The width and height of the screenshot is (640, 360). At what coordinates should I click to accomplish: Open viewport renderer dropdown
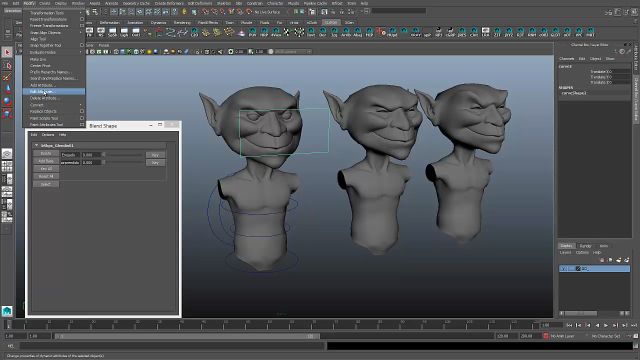(x=292, y=51)
